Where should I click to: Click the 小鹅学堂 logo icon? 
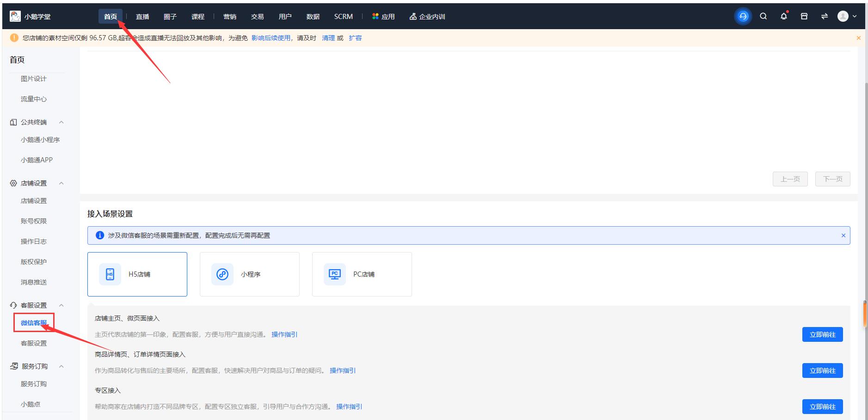tap(15, 16)
